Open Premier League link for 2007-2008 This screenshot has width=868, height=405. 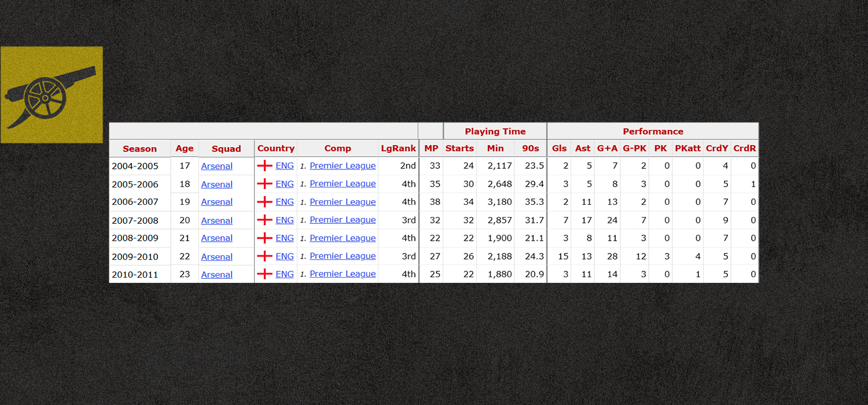(x=343, y=220)
